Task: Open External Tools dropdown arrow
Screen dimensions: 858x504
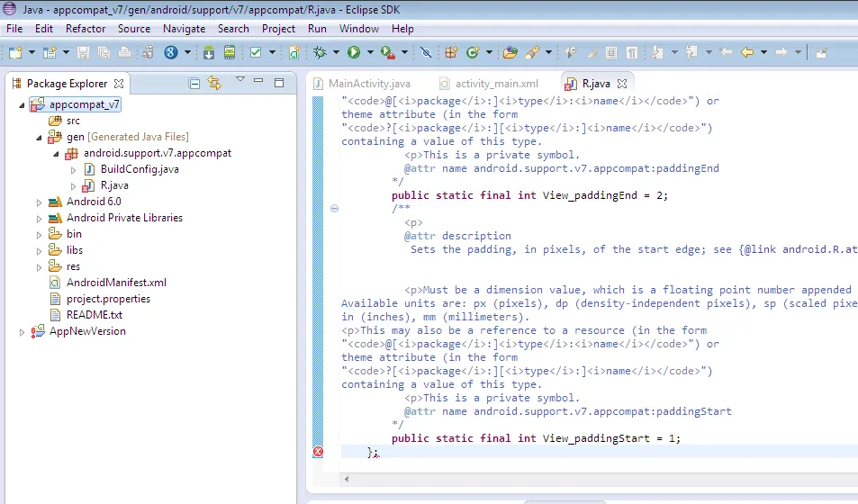Action: [404, 52]
